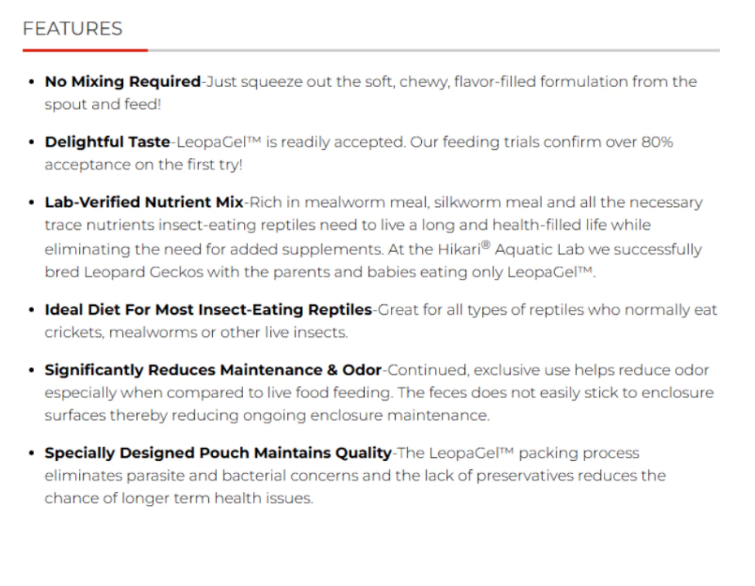Click the bullet point before "Specially Designed Pouch"

[33, 454]
